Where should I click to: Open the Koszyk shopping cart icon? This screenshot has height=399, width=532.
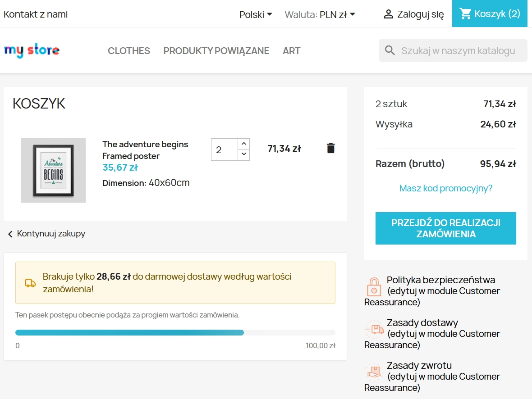(x=465, y=14)
